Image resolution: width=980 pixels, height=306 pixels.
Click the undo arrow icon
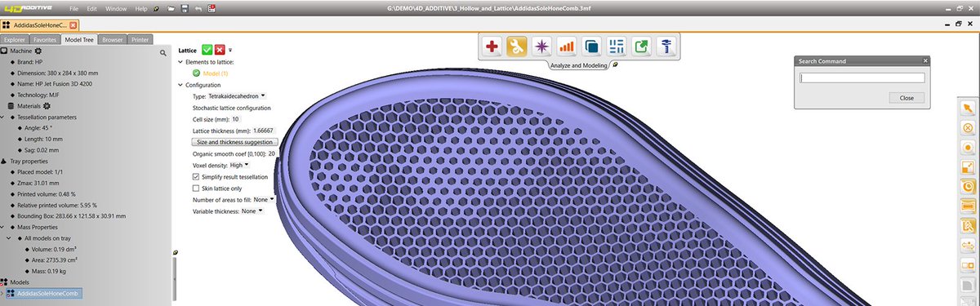tap(198, 8)
